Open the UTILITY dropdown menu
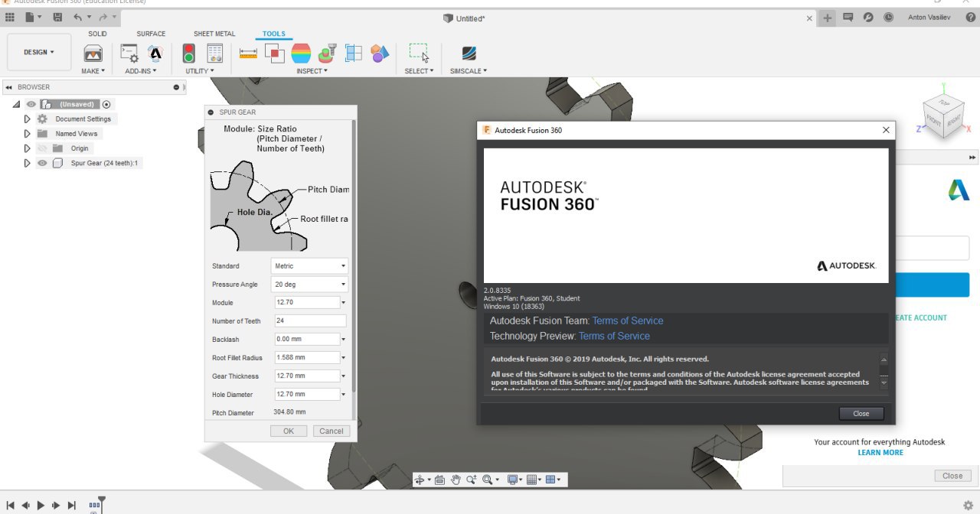Screen dimensions: 980x514 coord(200,71)
